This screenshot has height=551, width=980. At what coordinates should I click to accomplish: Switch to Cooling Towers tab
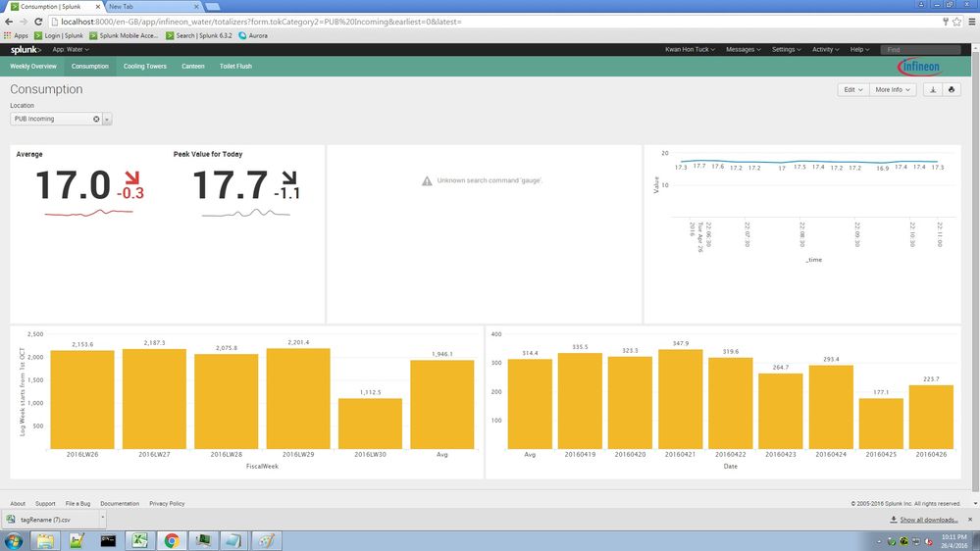tap(145, 67)
